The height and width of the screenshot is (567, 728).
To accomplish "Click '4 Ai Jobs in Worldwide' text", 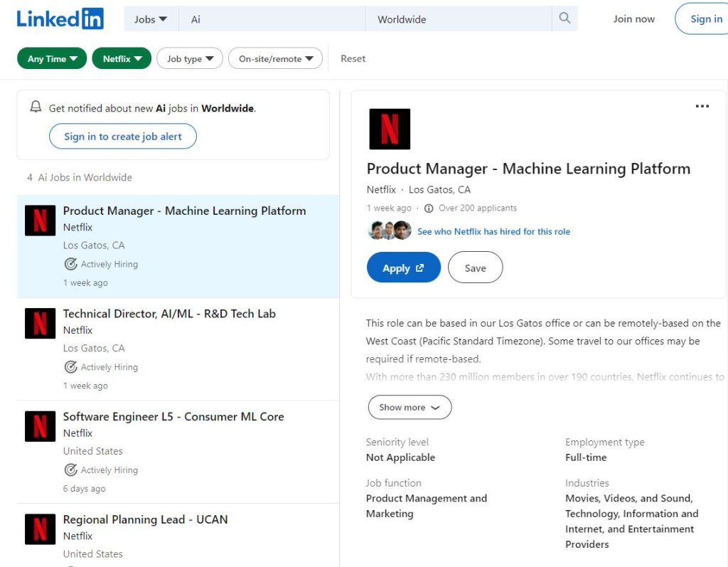I will tap(80, 178).
